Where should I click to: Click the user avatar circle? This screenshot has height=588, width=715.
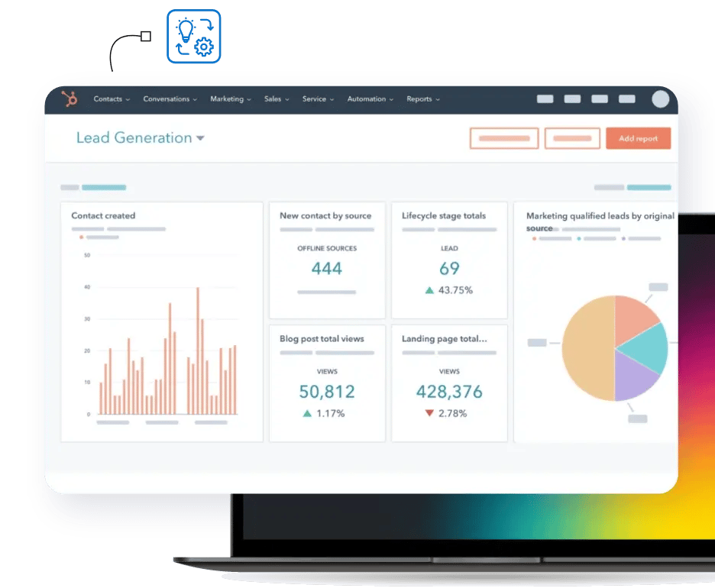(660, 99)
